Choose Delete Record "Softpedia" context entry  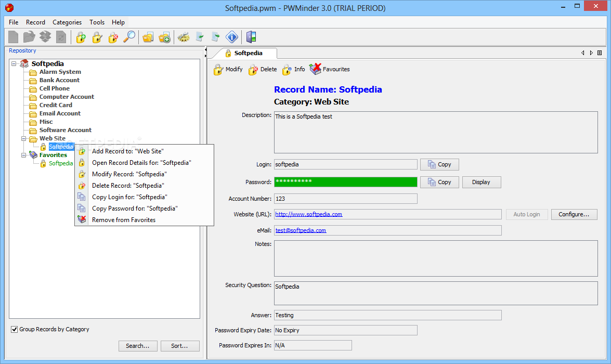pos(144,186)
